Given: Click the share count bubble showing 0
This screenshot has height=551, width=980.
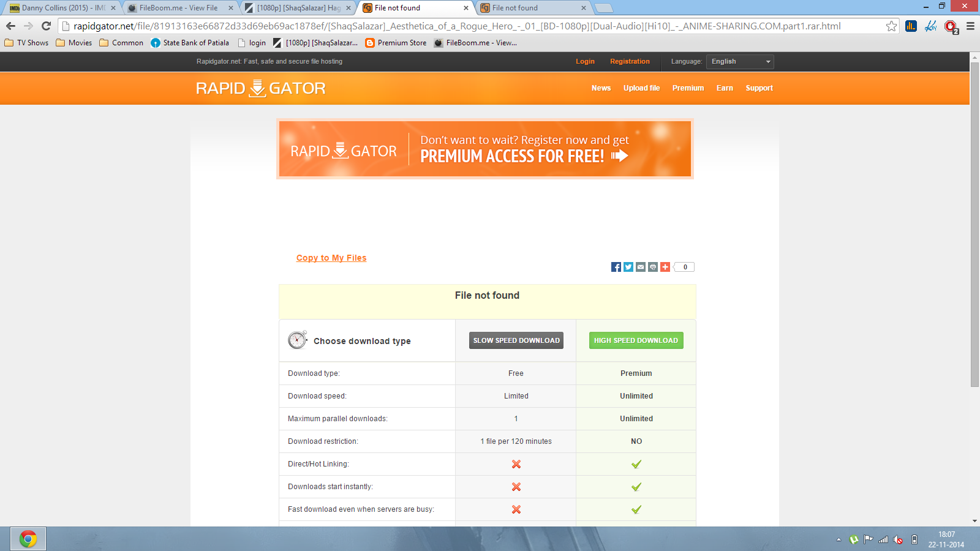Looking at the screenshot, I should pos(684,267).
